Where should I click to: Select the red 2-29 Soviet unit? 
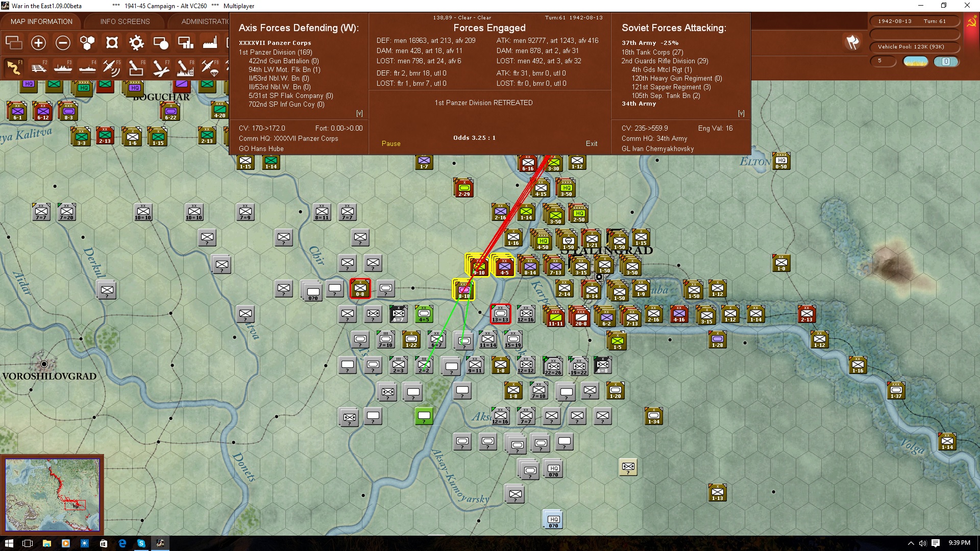tap(464, 188)
